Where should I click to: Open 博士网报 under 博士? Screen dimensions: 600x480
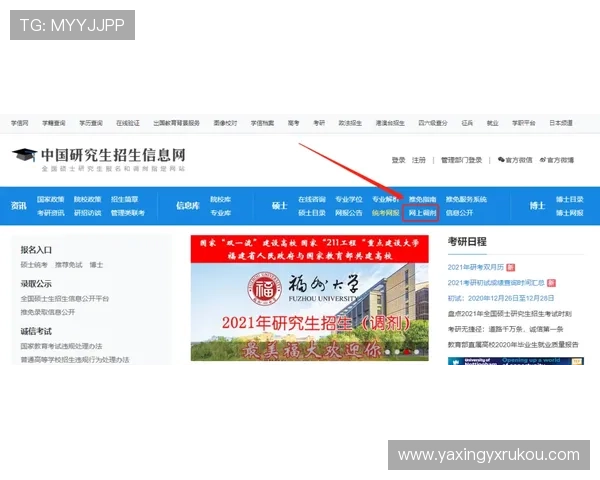(570, 213)
